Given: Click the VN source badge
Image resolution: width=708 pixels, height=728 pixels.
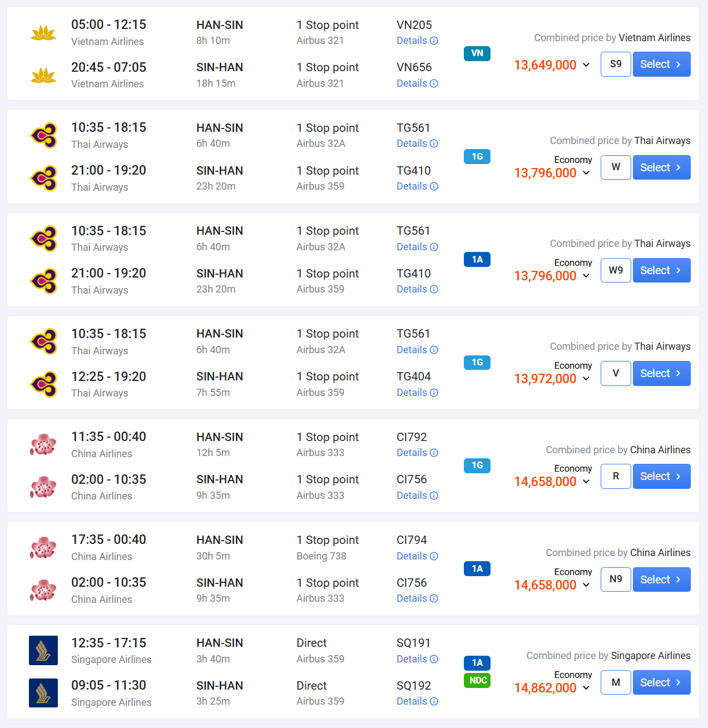Looking at the screenshot, I should pos(477,53).
